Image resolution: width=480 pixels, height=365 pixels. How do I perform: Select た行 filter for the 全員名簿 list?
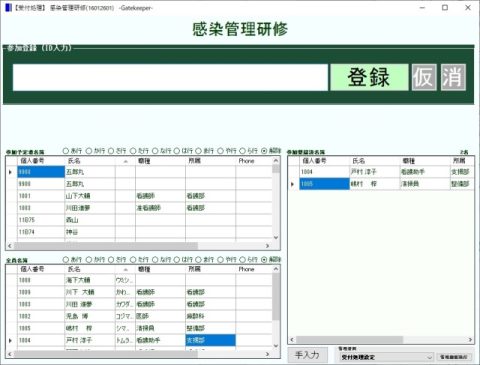[x=133, y=259]
